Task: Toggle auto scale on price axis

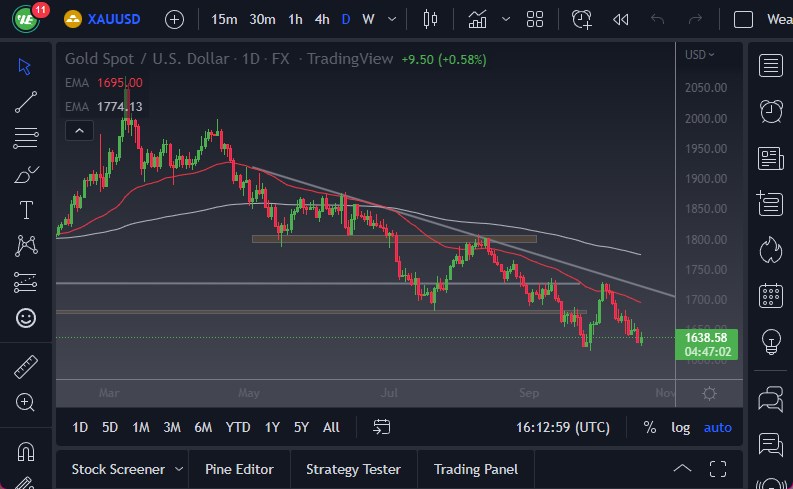Action: tap(717, 427)
